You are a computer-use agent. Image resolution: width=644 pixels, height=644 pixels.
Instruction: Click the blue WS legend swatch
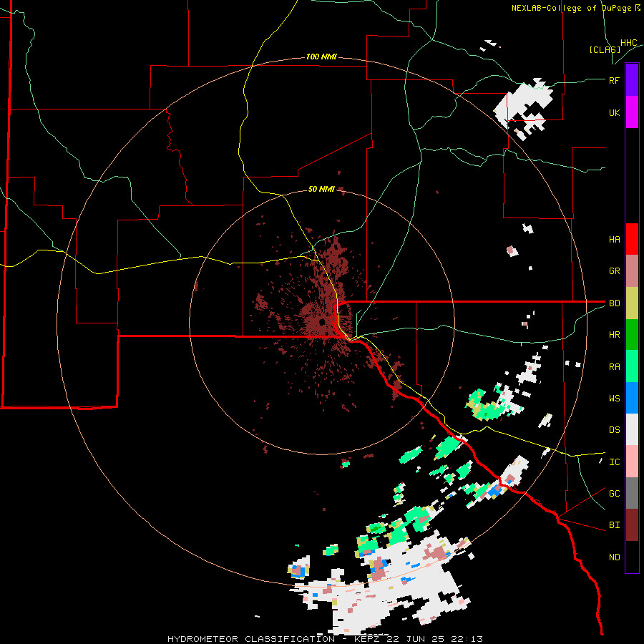pos(632,398)
